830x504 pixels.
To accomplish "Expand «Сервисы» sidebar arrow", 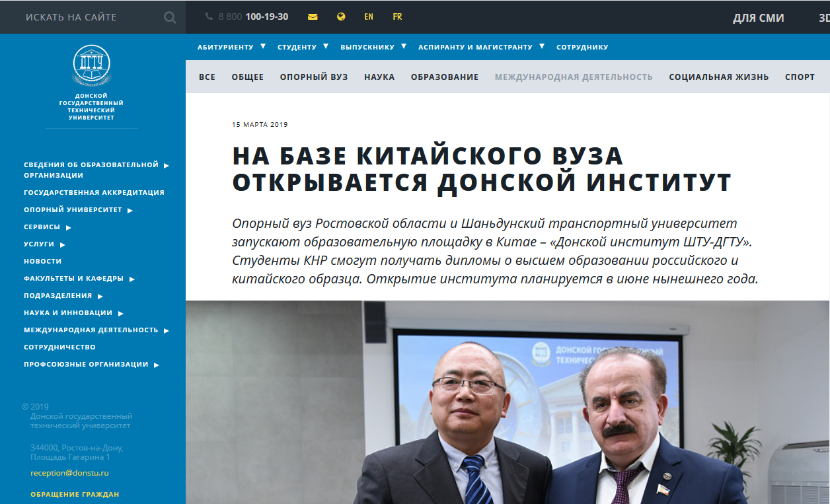I will (x=69, y=228).
